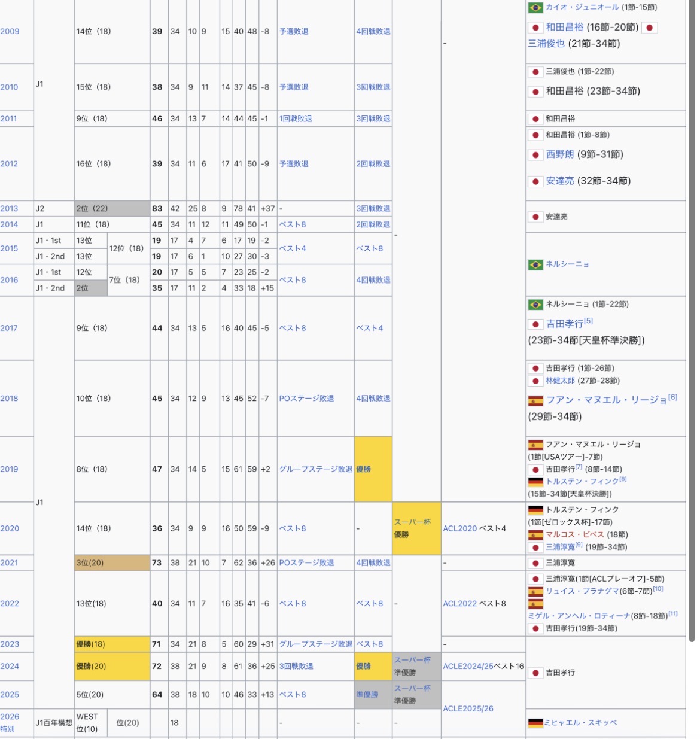Follow the ACLE2024/25 link
The width and height of the screenshot is (700, 739).
click(x=468, y=666)
